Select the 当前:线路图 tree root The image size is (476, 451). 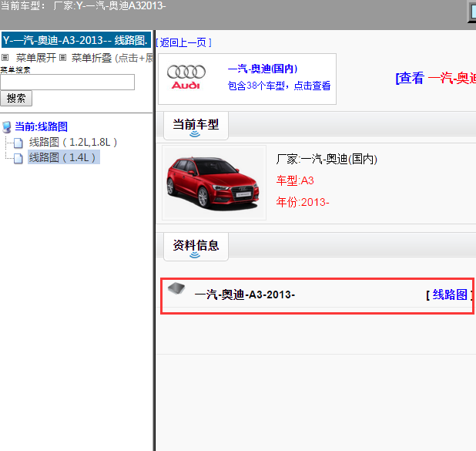pos(41,126)
